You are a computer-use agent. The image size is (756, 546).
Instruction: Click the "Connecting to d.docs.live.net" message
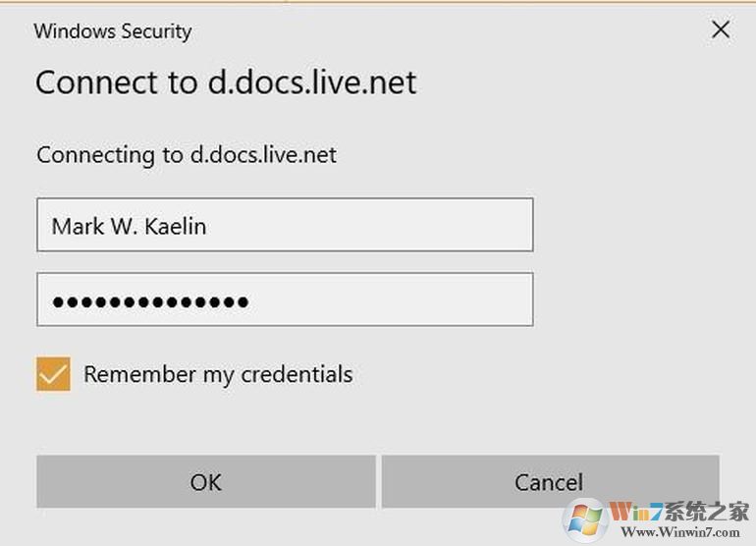click(187, 155)
